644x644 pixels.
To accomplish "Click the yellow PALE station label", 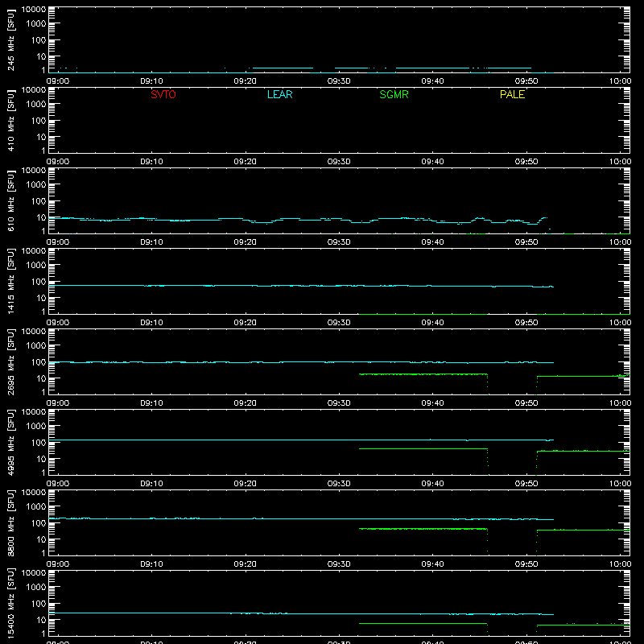I will click(x=512, y=94).
